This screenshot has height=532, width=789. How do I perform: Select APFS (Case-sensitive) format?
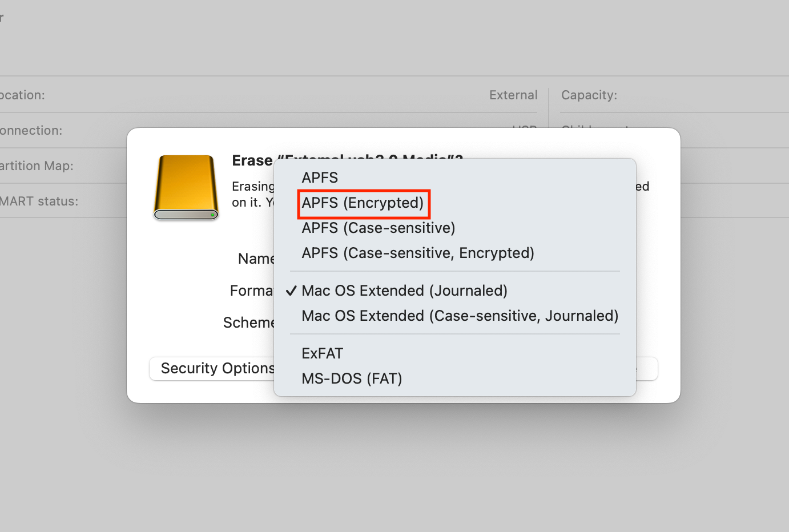pos(378,228)
